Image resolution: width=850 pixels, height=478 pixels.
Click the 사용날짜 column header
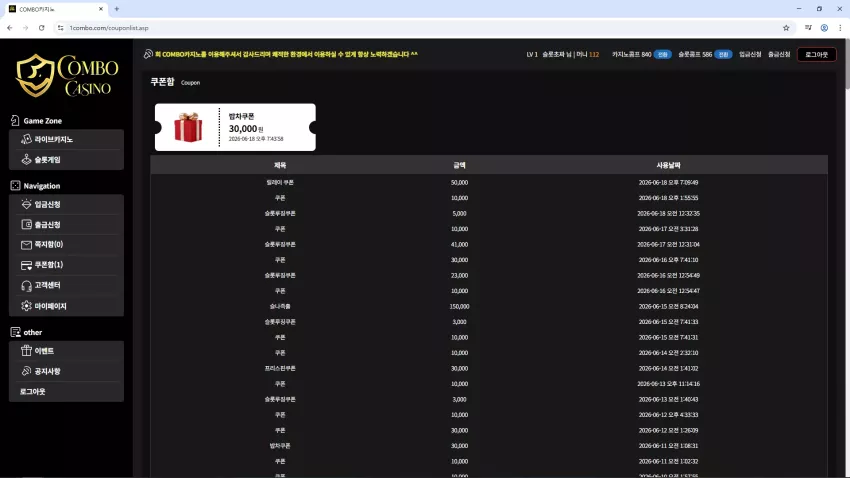pos(668,165)
